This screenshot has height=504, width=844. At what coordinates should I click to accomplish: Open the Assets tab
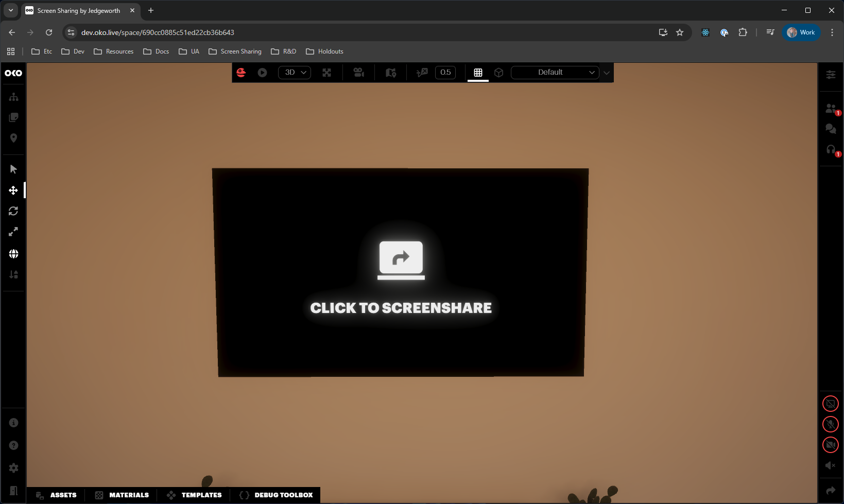click(57, 495)
